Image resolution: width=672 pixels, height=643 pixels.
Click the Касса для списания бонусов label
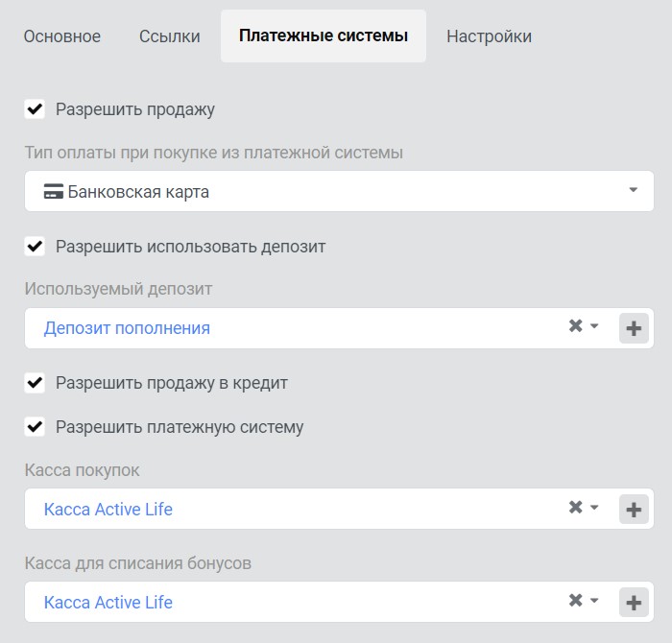click(138, 563)
